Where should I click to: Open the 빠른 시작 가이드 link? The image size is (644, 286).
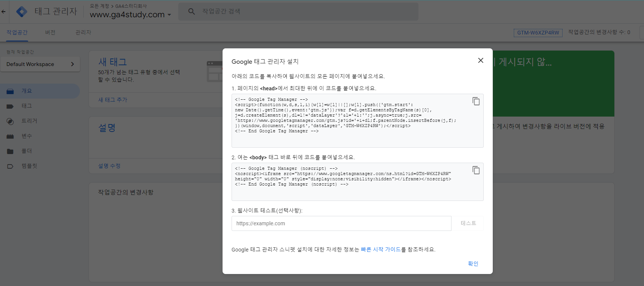pyautogui.click(x=381, y=249)
